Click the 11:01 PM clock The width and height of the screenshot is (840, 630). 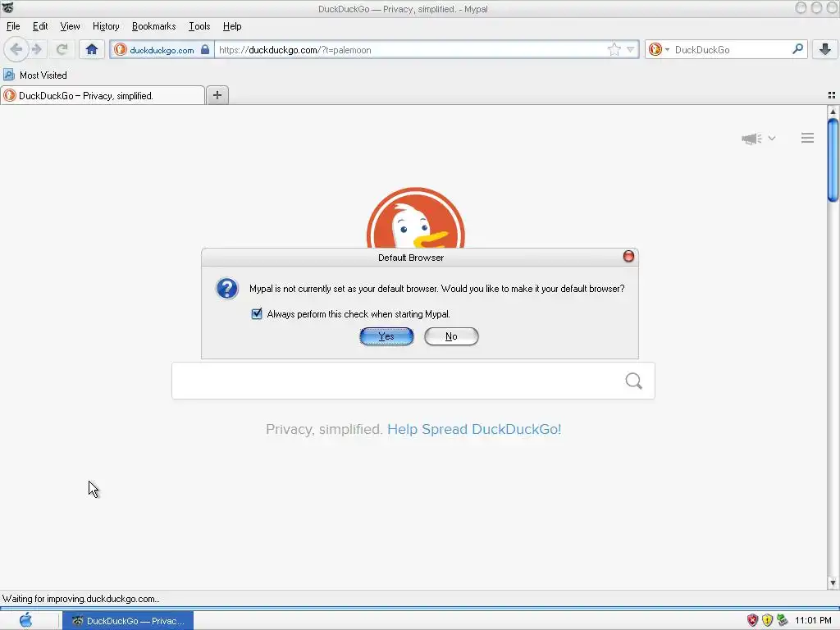(813, 620)
